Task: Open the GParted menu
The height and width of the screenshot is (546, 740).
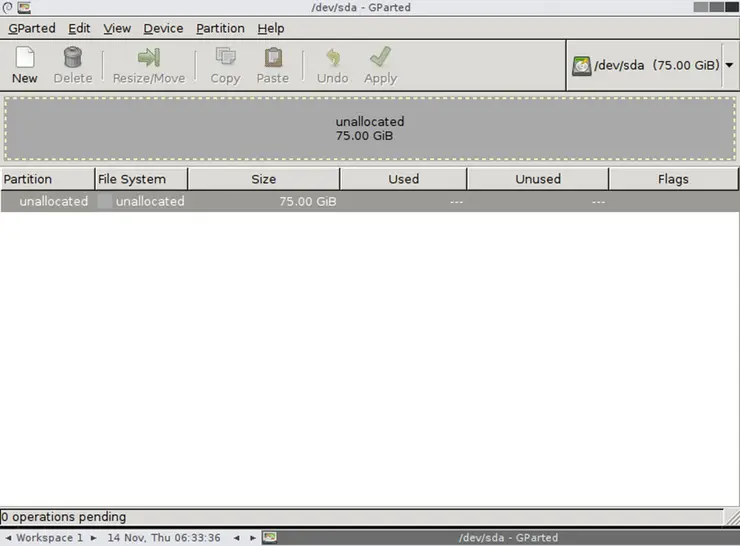Action: pos(32,28)
